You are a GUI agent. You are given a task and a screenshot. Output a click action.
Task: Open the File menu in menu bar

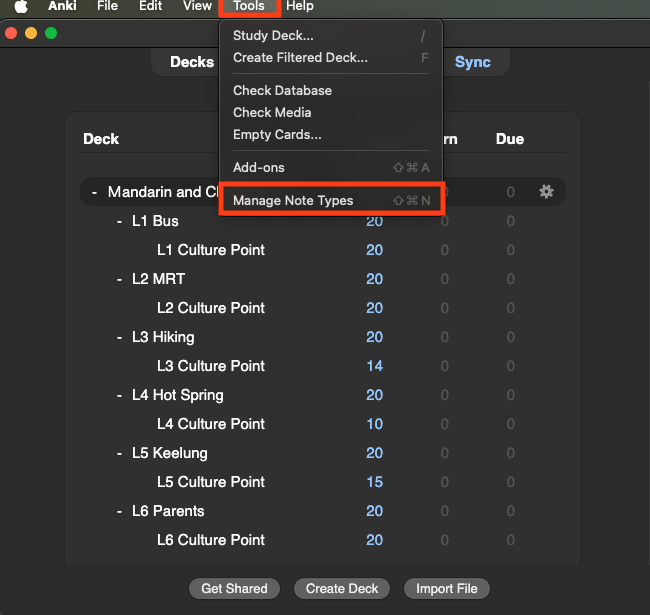pyautogui.click(x=107, y=6)
